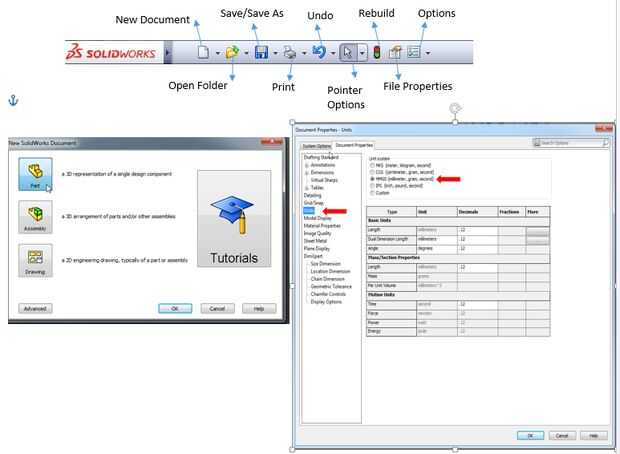Screen dimensions: 620x454
Task: Select Grid/Snap in the properties tree
Action: point(314,203)
